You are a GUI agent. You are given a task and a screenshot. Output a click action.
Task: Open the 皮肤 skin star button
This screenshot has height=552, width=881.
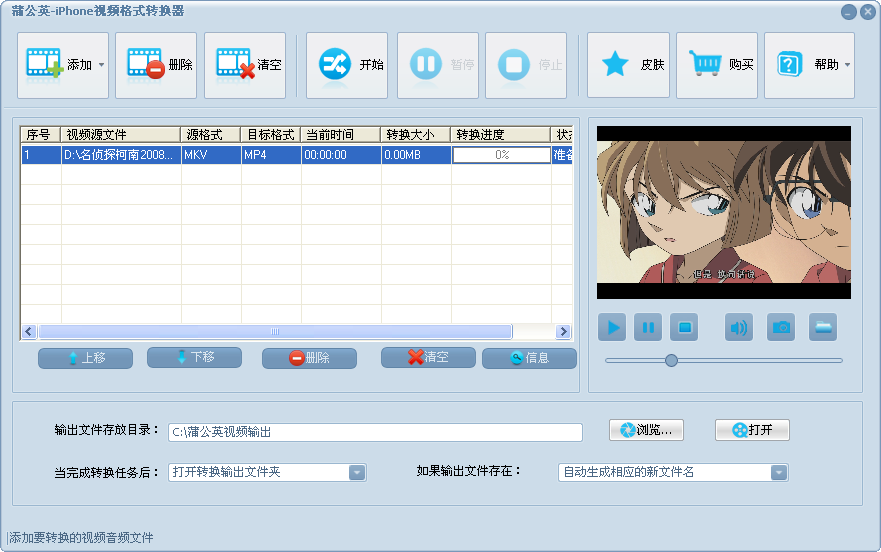coord(628,65)
